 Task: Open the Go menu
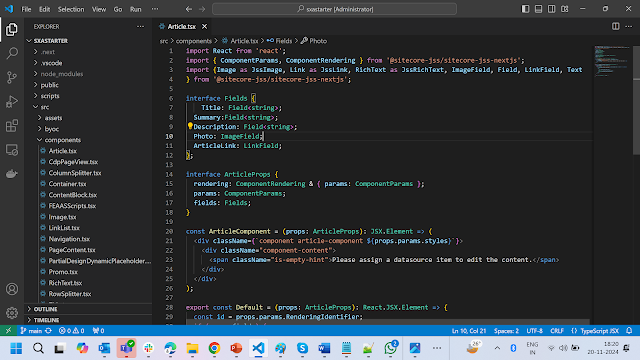pos(118,9)
